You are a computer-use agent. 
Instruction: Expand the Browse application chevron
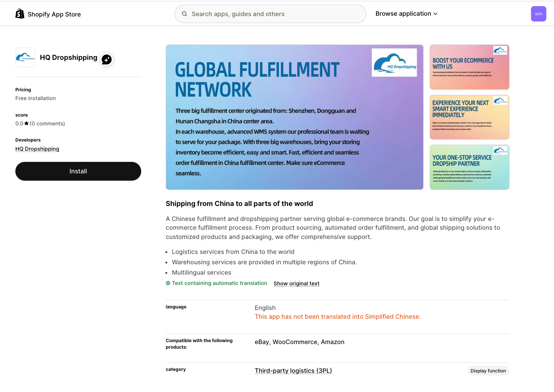pos(435,13)
